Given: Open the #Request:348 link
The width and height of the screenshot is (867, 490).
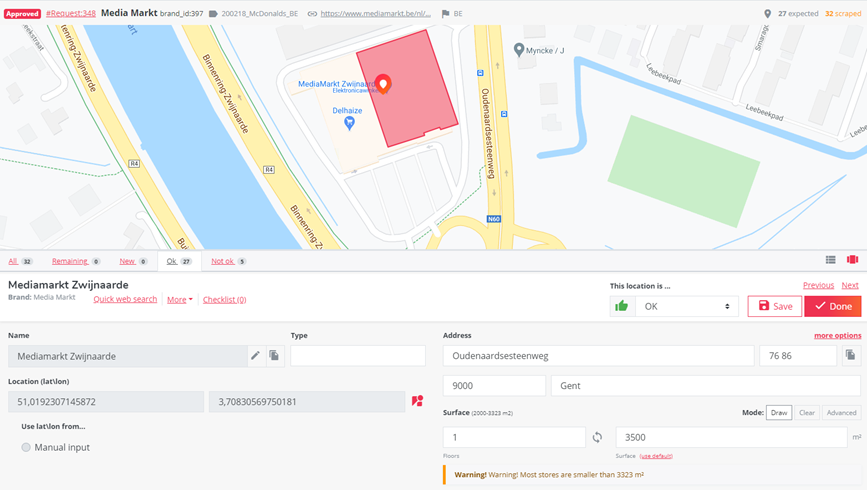Looking at the screenshot, I should [71, 13].
